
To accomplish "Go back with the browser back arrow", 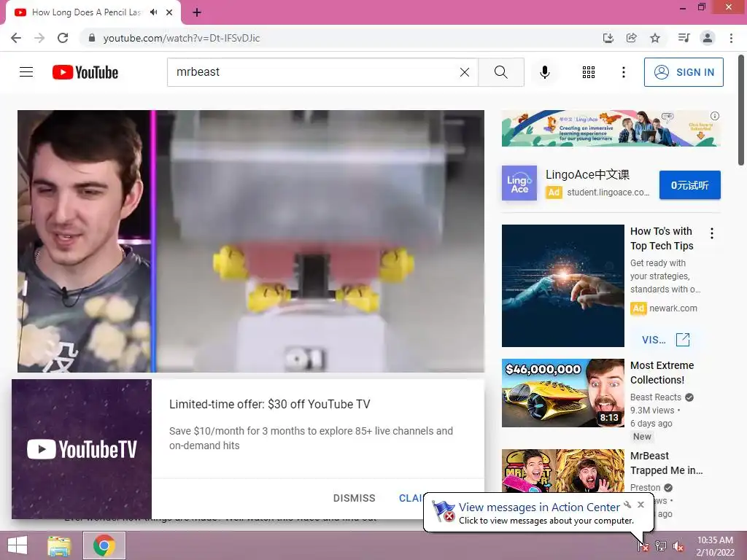I will [x=16, y=38].
